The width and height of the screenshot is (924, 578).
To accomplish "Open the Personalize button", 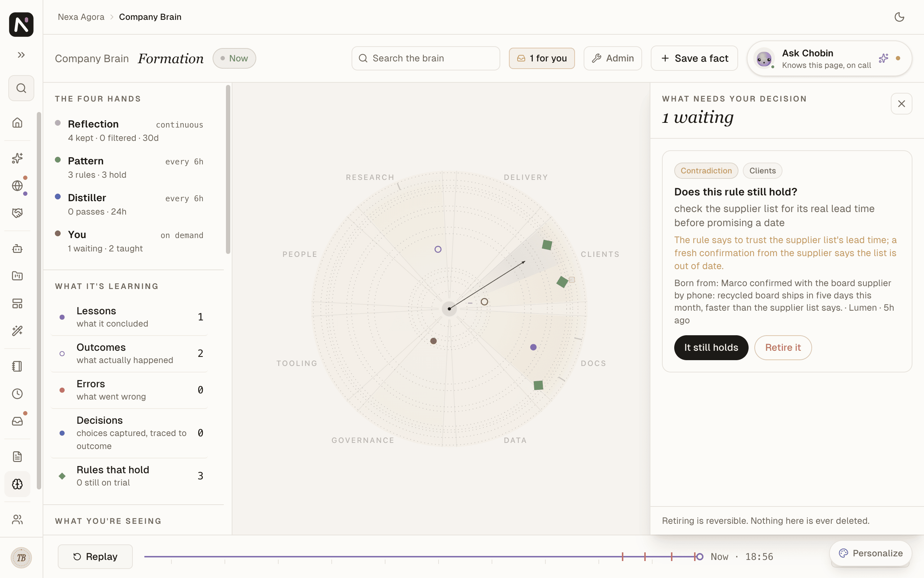I will [x=871, y=553].
